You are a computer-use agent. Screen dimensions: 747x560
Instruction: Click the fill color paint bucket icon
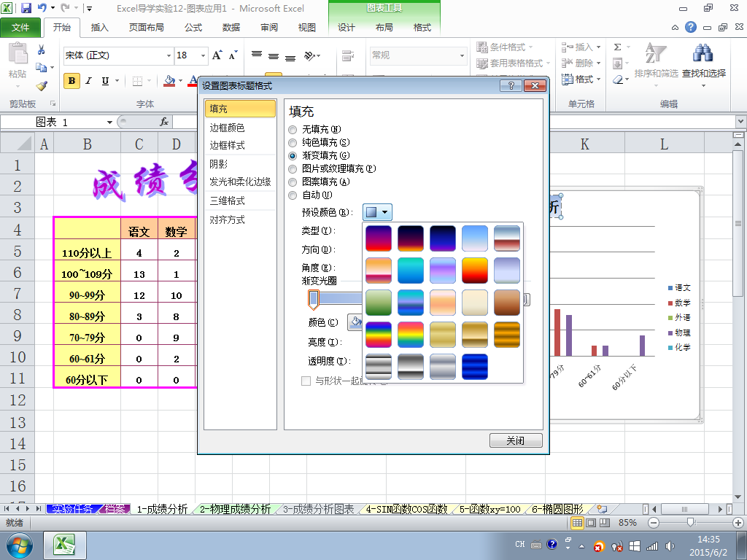169,81
